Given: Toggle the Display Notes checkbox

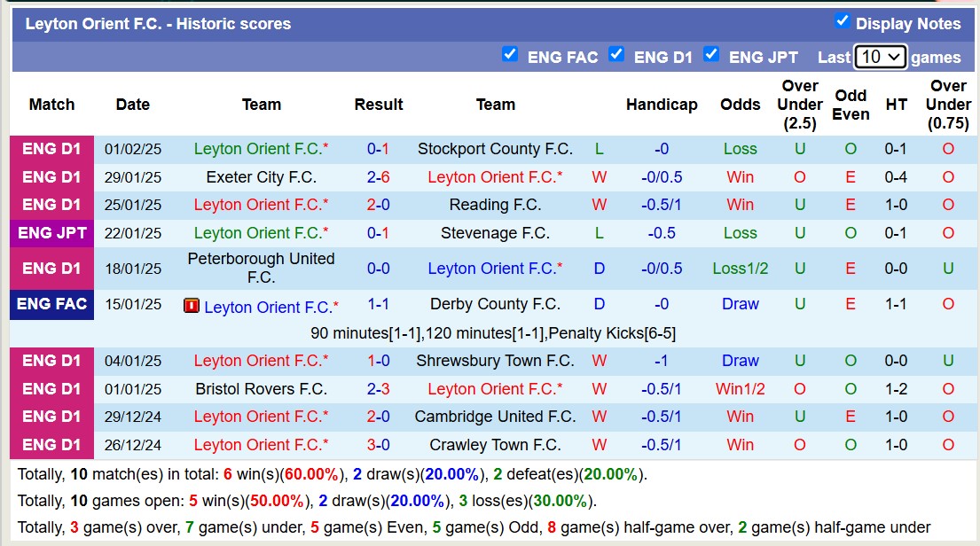Looking at the screenshot, I should (842, 20).
